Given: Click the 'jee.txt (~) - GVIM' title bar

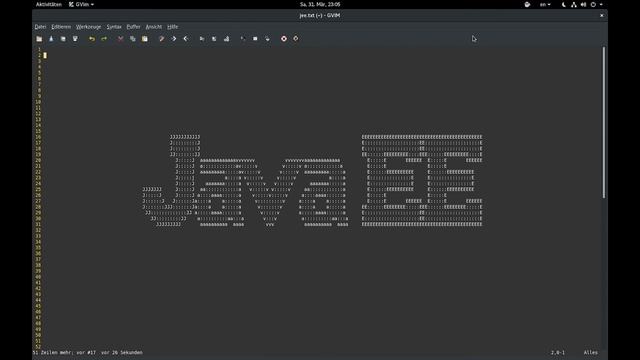Looking at the screenshot, I should coord(320,16).
